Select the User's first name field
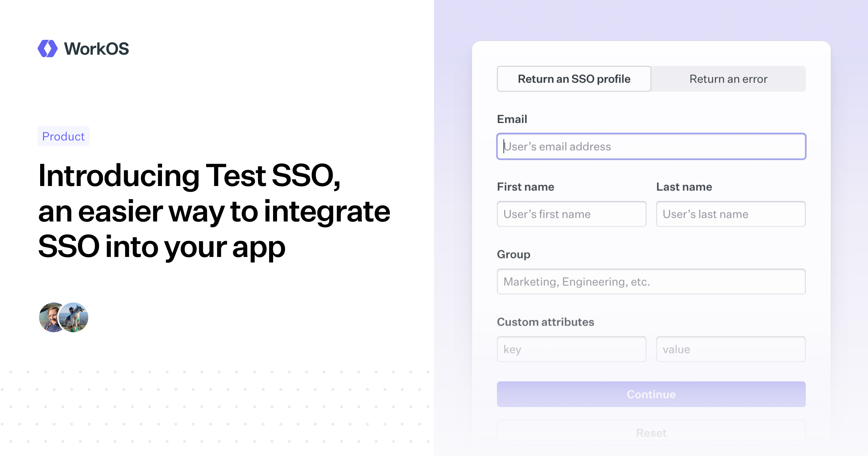 pyautogui.click(x=571, y=214)
